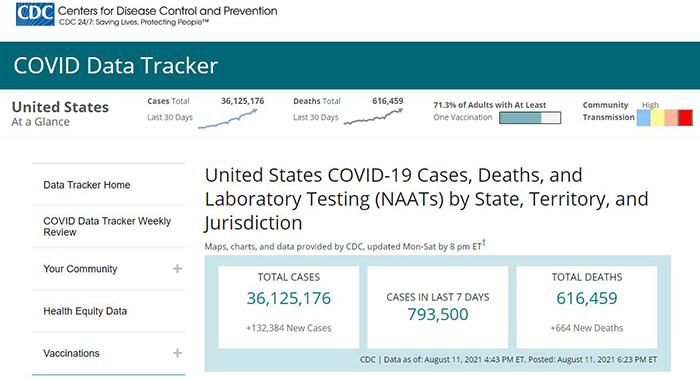700x379 pixels.
Task: Click the Vaccinations menu label
Action: [x=71, y=353]
